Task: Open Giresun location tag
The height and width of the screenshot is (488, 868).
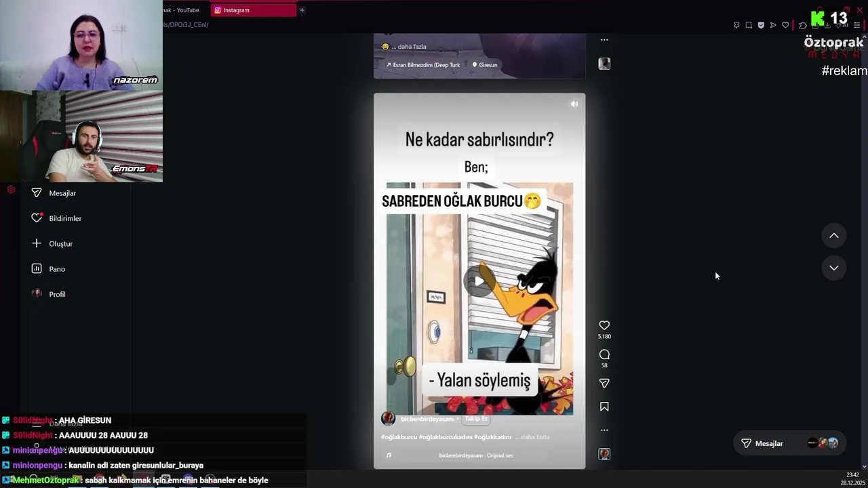Action: coord(485,65)
